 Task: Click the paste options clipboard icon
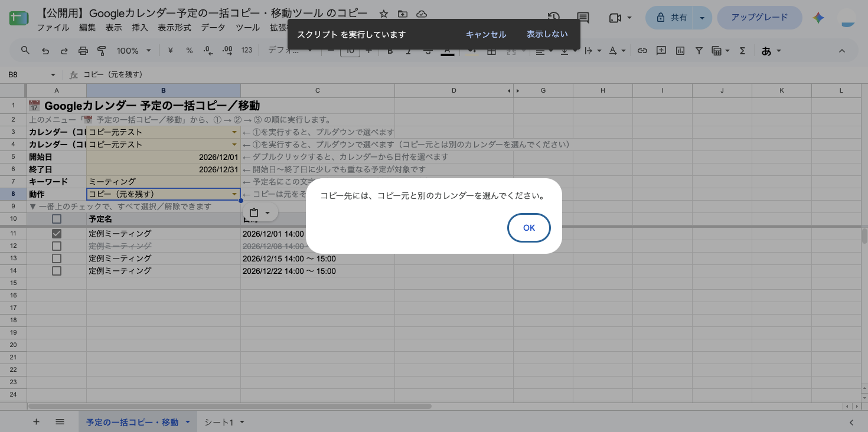(254, 213)
